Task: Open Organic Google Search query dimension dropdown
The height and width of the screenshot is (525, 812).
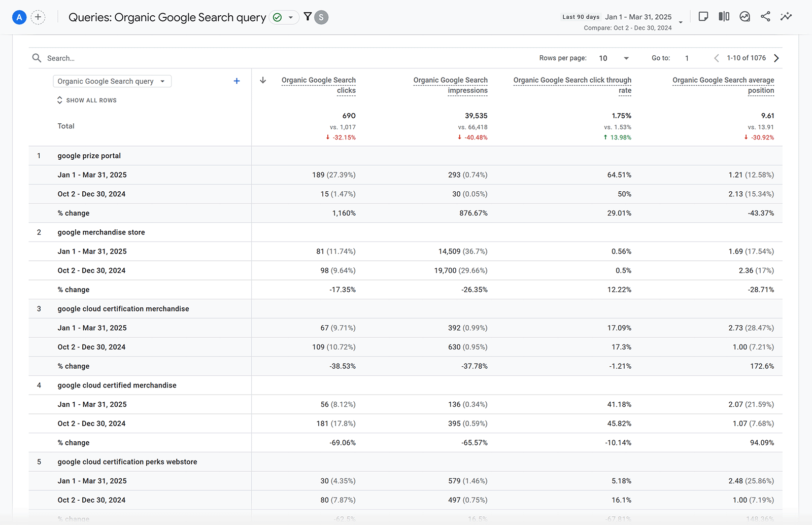Action: (x=112, y=81)
